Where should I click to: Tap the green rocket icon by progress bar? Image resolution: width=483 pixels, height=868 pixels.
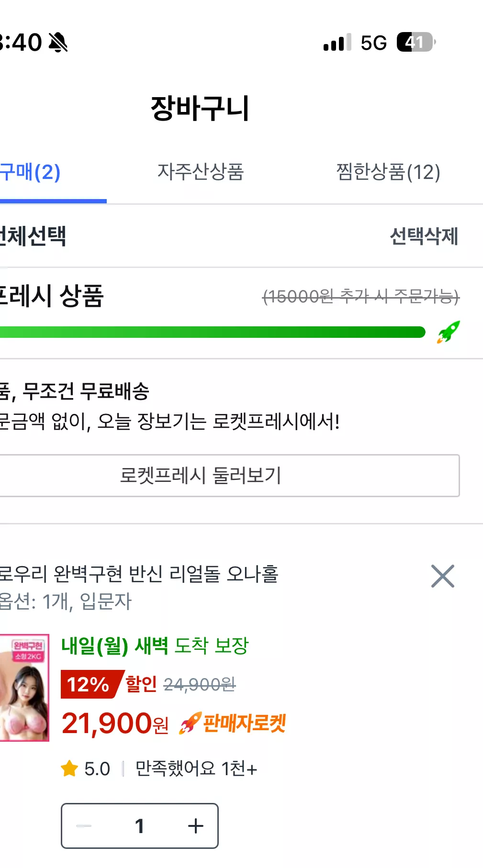click(449, 332)
